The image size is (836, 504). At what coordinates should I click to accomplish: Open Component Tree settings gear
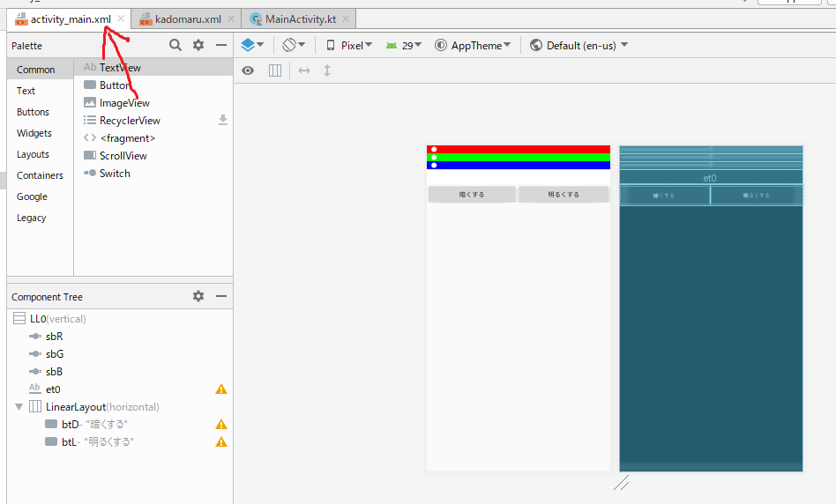(x=198, y=296)
